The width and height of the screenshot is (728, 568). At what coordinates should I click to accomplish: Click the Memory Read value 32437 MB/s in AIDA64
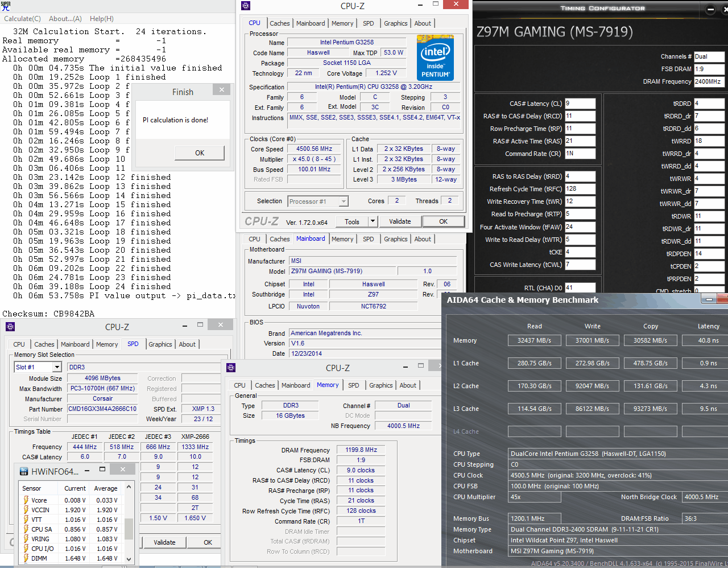[535, 340]
